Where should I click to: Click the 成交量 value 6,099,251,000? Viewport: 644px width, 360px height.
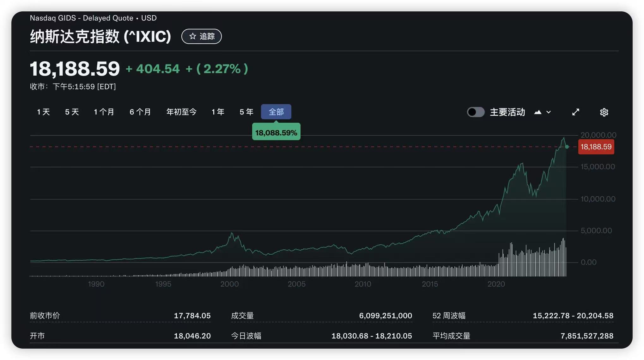(x=386, y=316)
